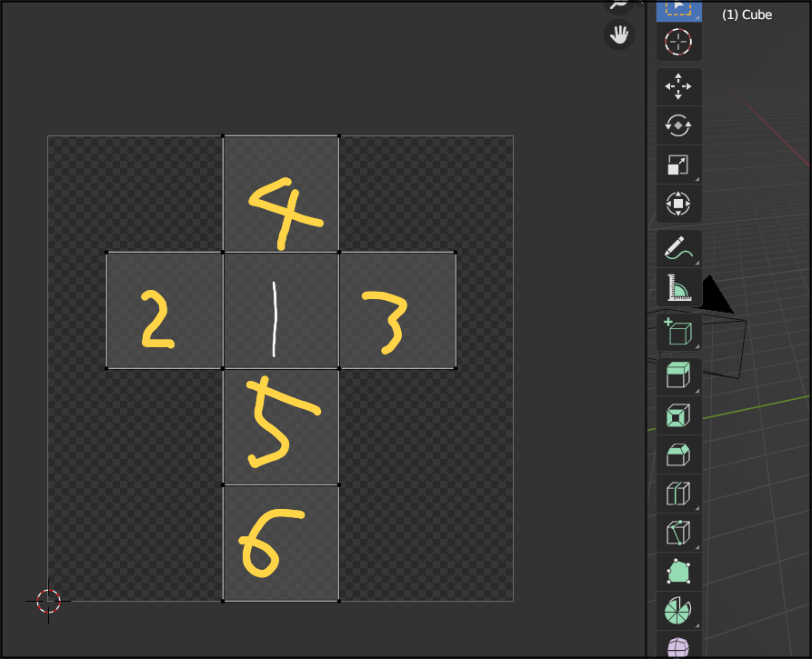Activate the Rotate tool
Screen dimensions: 812x659
679,125
